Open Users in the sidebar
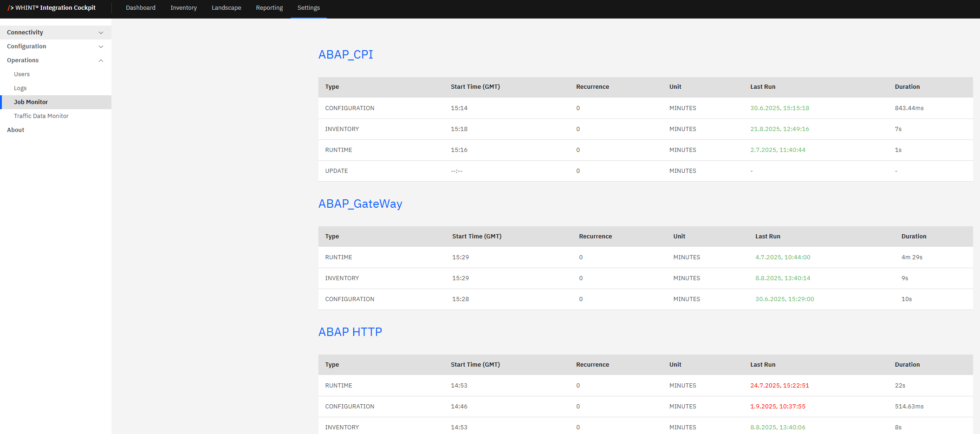This screenshot has width=980, height=434. coord(22,74)
